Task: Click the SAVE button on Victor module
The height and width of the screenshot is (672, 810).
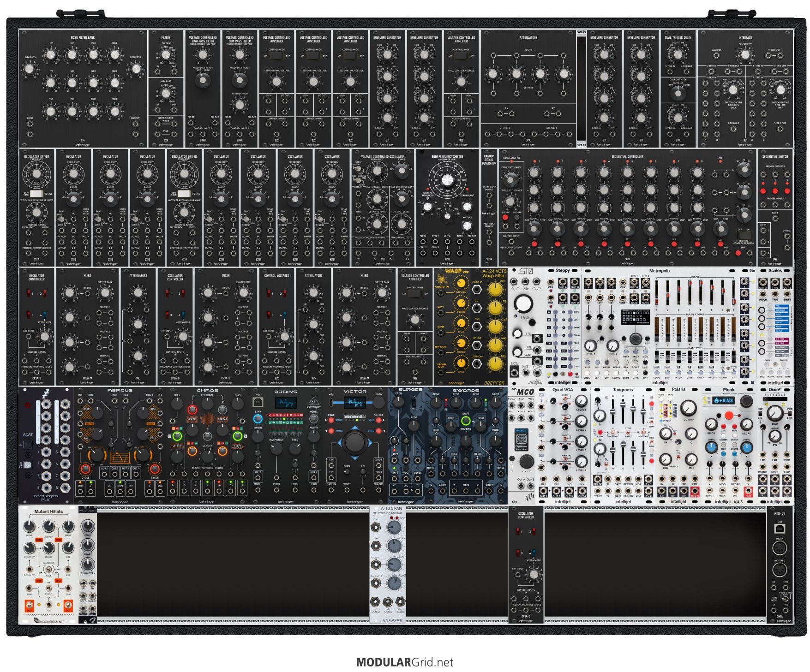Action: (x=378, y=420)
